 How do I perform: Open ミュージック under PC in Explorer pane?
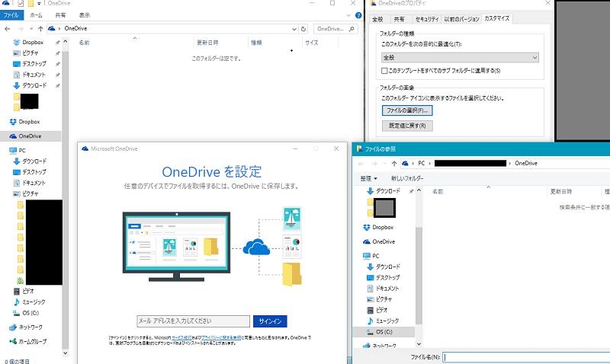(34, 302)
